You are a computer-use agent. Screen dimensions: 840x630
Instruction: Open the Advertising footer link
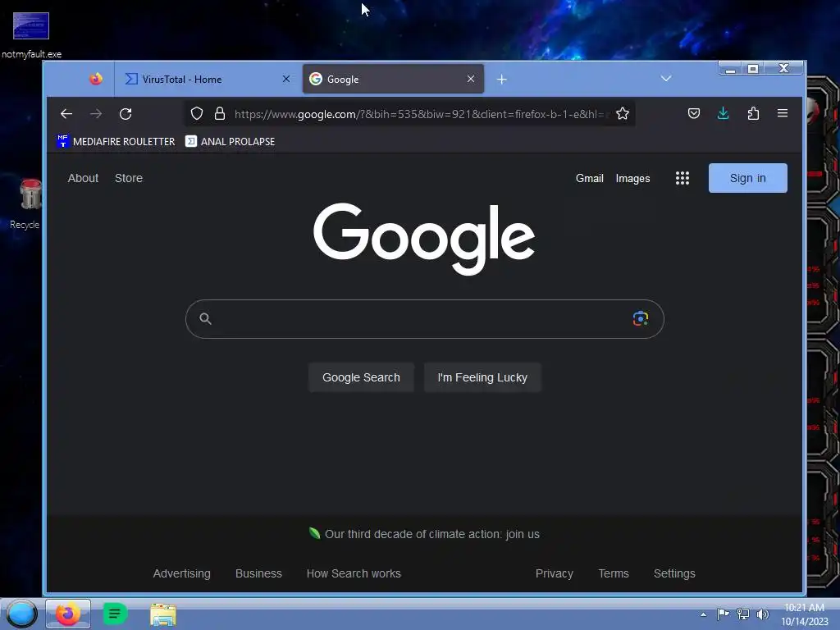[x=181, y=573]
